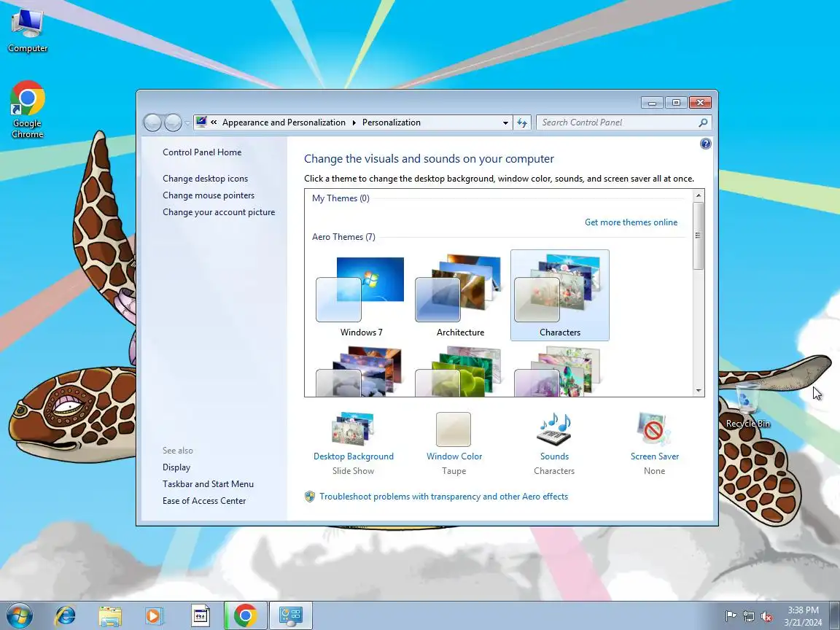Click My Themes (0) heading
The image size is (840, 630).
341,198
